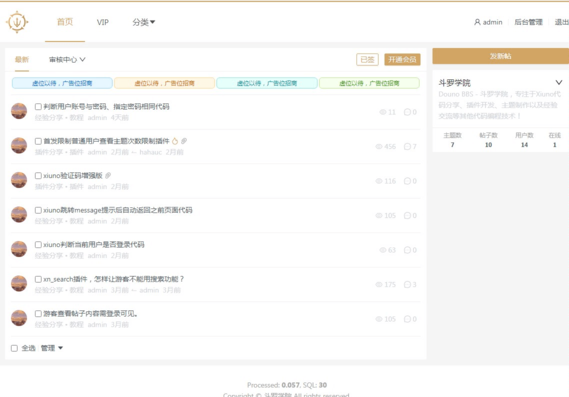The height and width of the screenshot is (397, 569).
Task: Go to the VIP nav item
Action: tap(103, 22)
